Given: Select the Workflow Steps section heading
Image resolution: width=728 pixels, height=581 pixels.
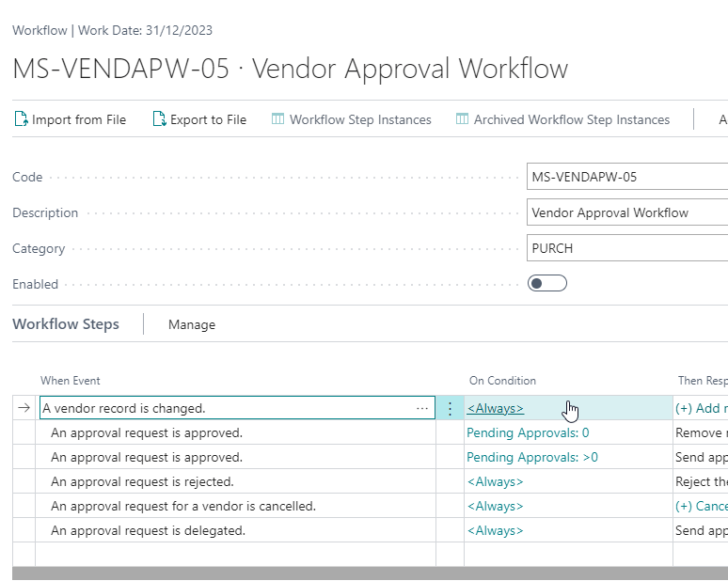Looking at the screenshot, I should 66,324.
